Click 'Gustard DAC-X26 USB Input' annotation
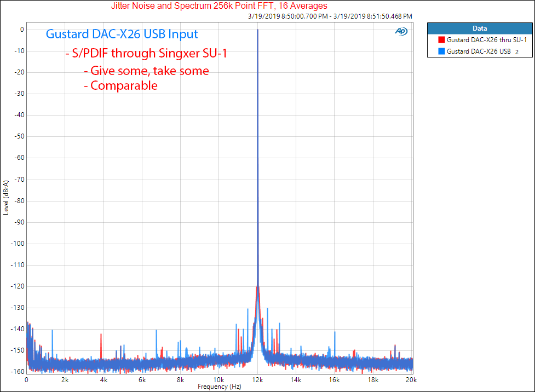535x392 pixels. click(x=122, y=34)
